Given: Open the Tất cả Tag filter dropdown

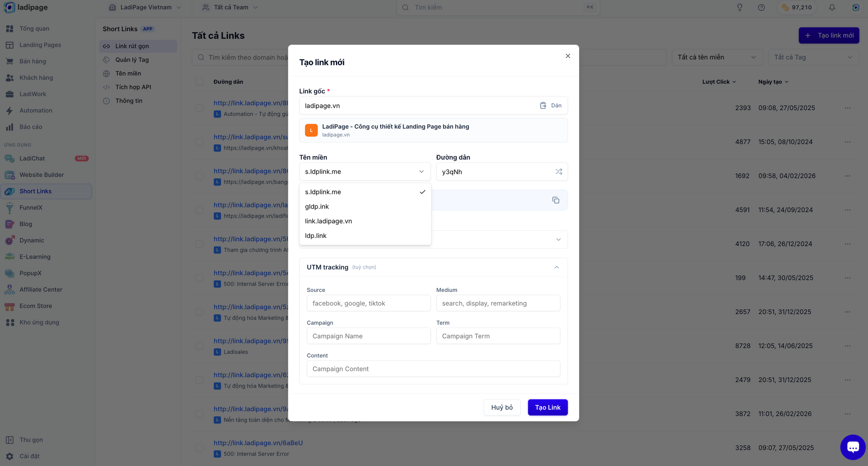Looking at the screenshot, I should [x=813, y=57].
